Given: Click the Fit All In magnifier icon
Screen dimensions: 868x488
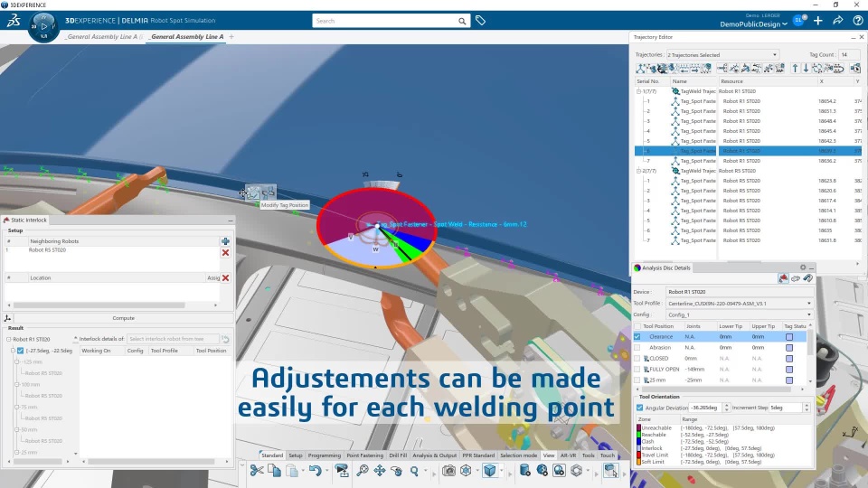Looking at the screenshot, I should (362, 470).
